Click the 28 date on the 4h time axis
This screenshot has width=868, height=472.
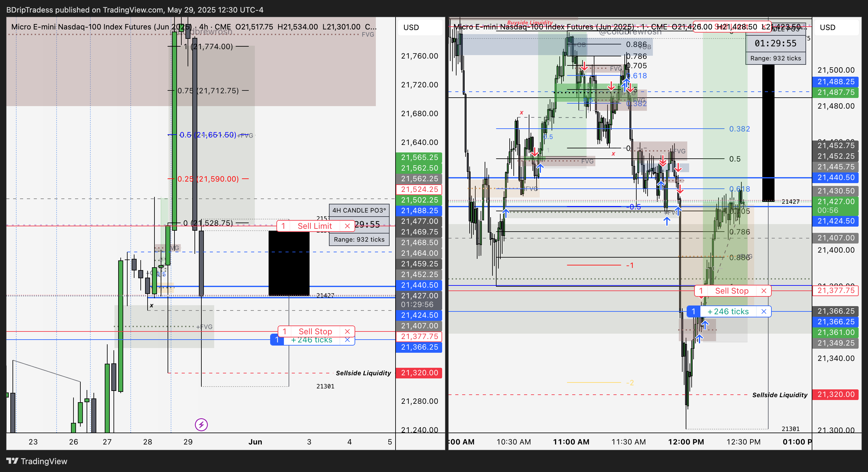tap(147, 442)
